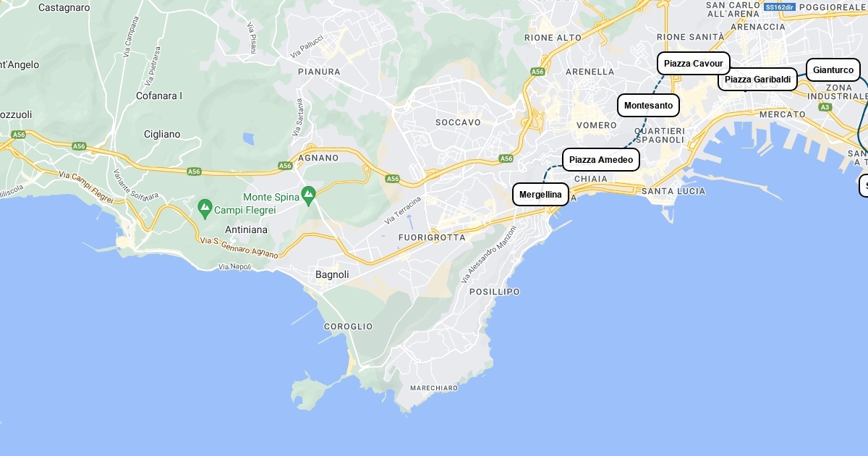The width and height of the screenshot is (868, 456).
Task: Click the Santa Lucia waterfront label
Action: click(673, 191)
